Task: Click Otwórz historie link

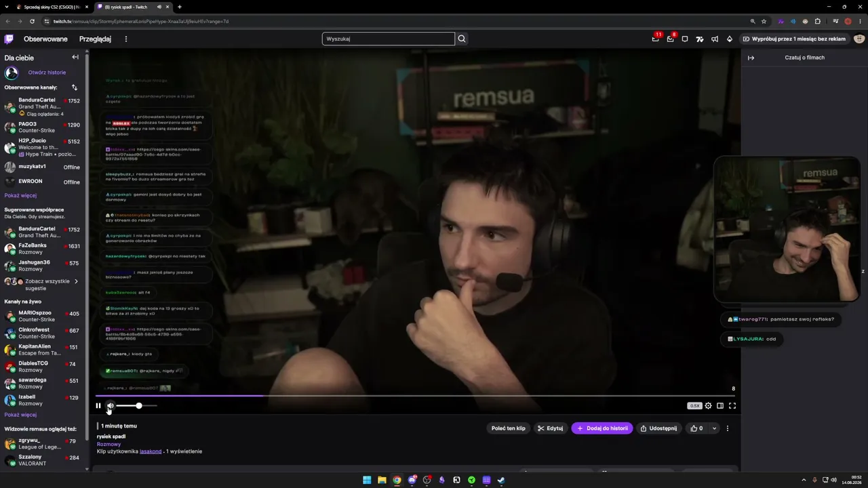Action: (x=47, y=73)
